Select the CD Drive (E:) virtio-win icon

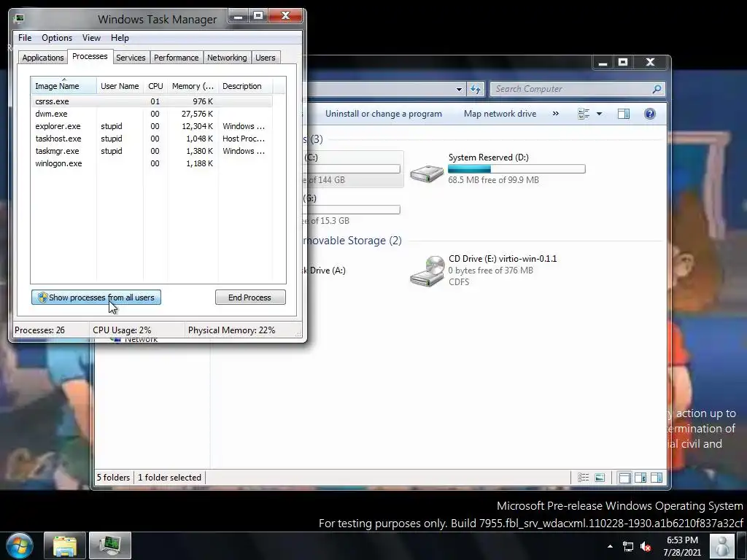click(427, 271)
